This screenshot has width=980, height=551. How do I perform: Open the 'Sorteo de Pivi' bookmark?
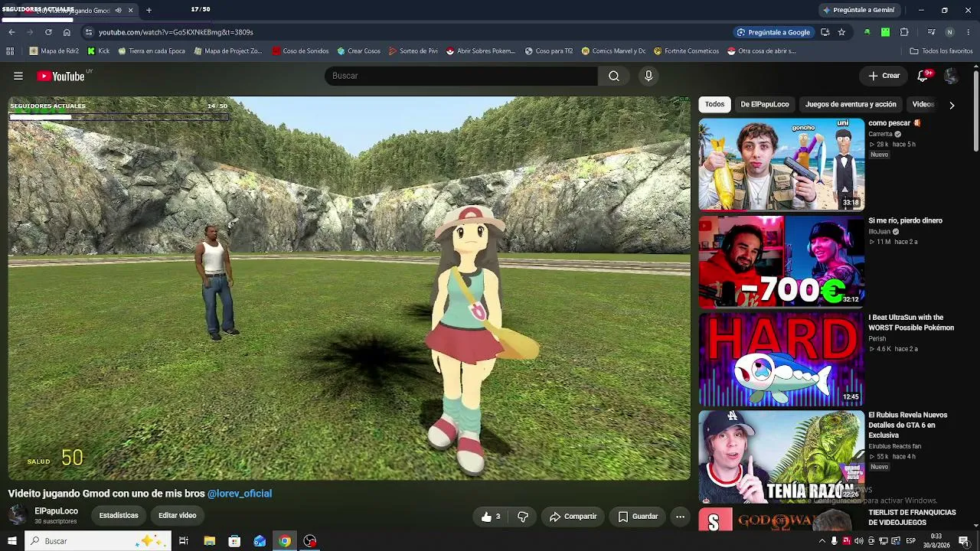413,51
